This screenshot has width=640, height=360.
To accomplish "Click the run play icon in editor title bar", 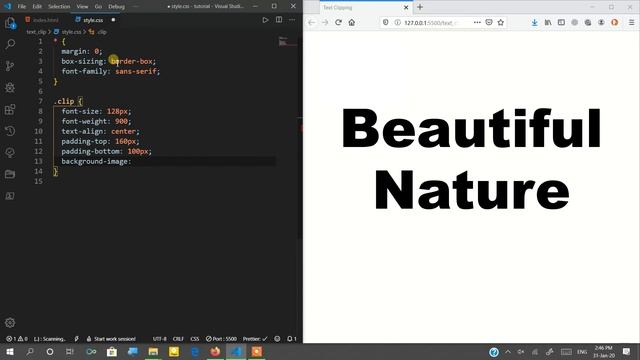I will pos(265,20).
